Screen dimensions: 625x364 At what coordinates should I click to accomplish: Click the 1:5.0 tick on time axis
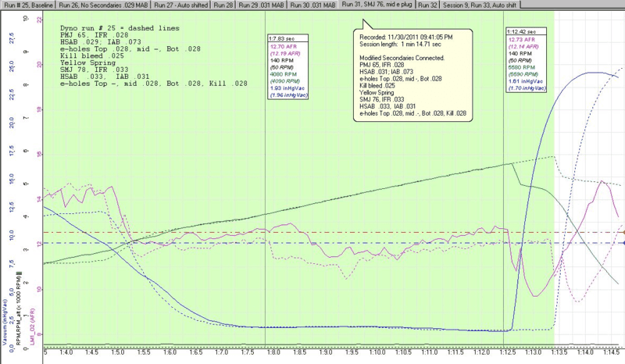119,354
